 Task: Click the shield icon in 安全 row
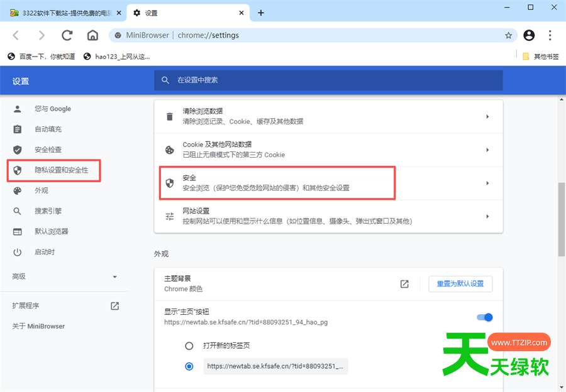point(170,183)
